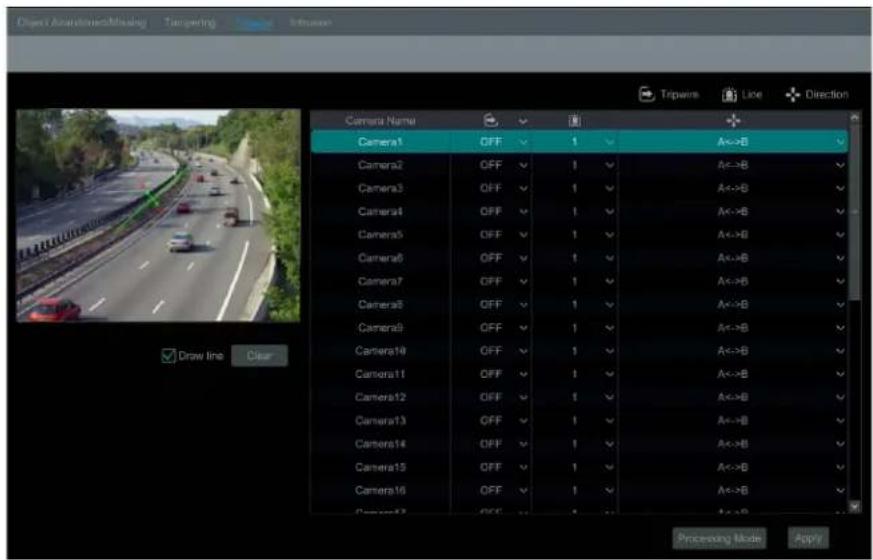Click the Apply button
Screen dimensions: 873x560
point(808,538)
